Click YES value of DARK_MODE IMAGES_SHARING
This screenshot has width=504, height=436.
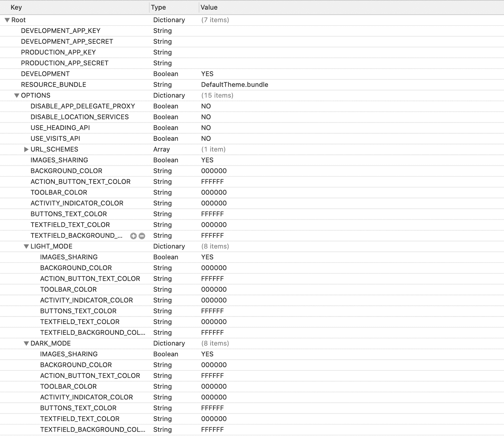[x=207, y=354]
